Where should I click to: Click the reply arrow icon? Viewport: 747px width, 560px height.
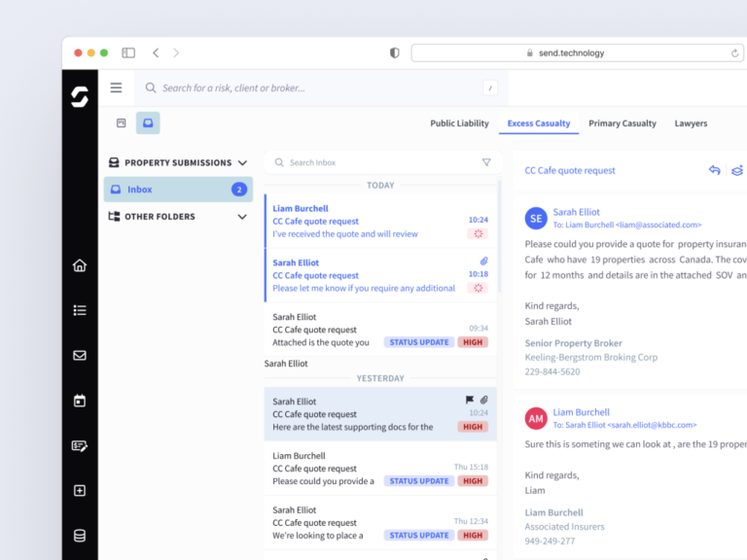[x=714, y=170]
